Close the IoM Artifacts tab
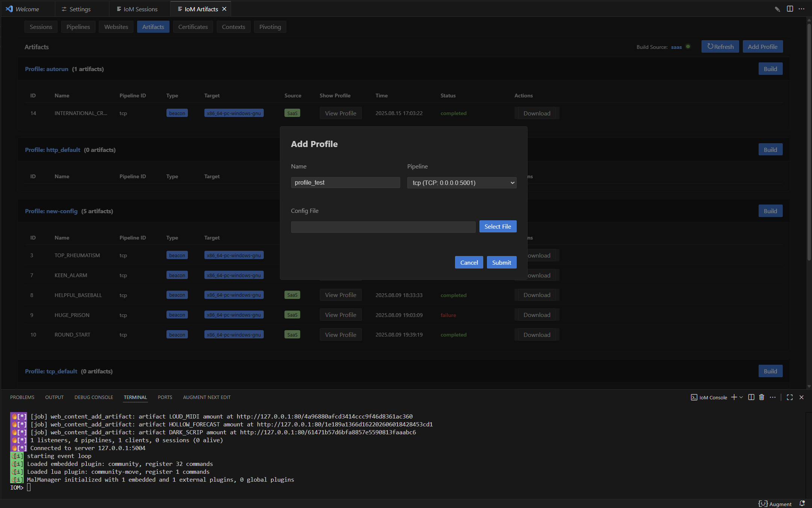 [224, 9]
